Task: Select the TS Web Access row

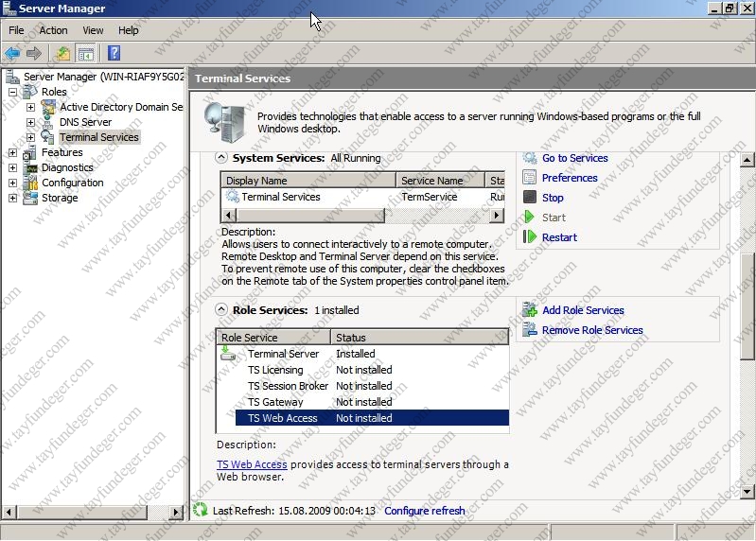Action: [x=372, y=418]
